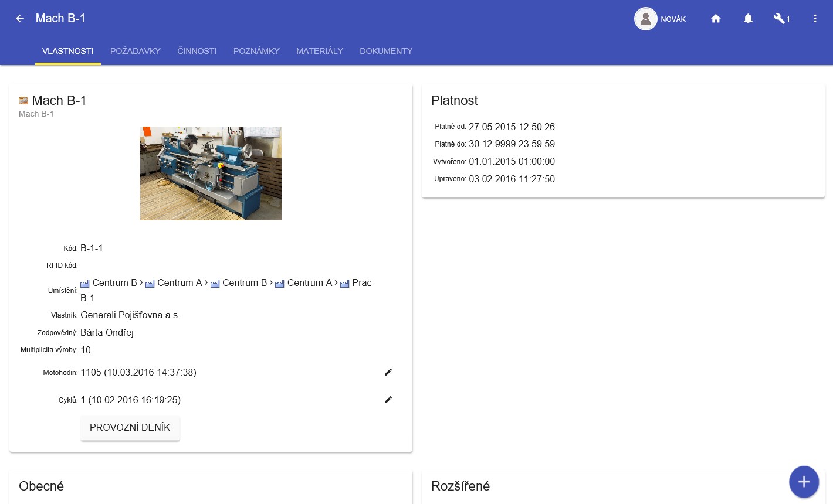Switch to the POŽADAVKY tab
Image resolution: width=833 pixels, height=504 pixels.
(136, 51)
